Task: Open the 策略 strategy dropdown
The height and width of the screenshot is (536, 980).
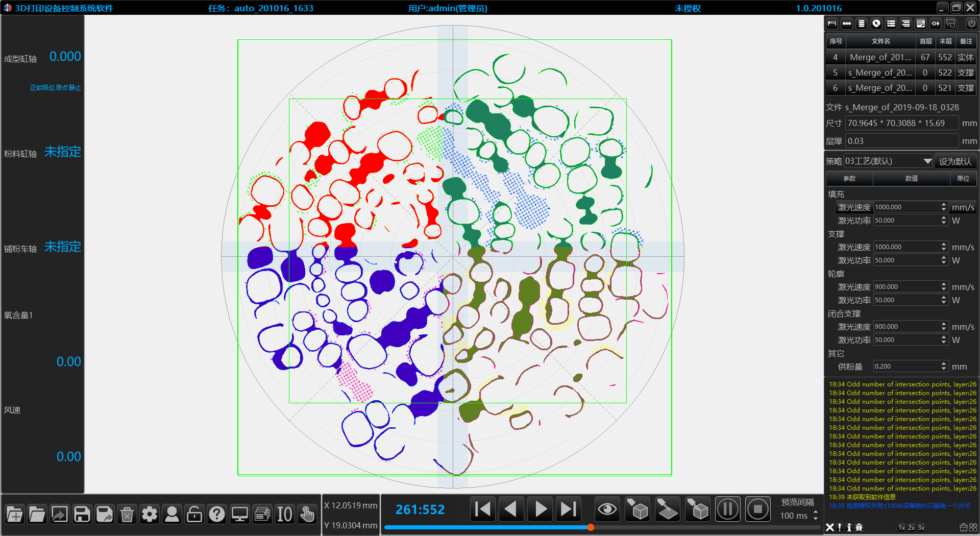Action: (888, 161)
